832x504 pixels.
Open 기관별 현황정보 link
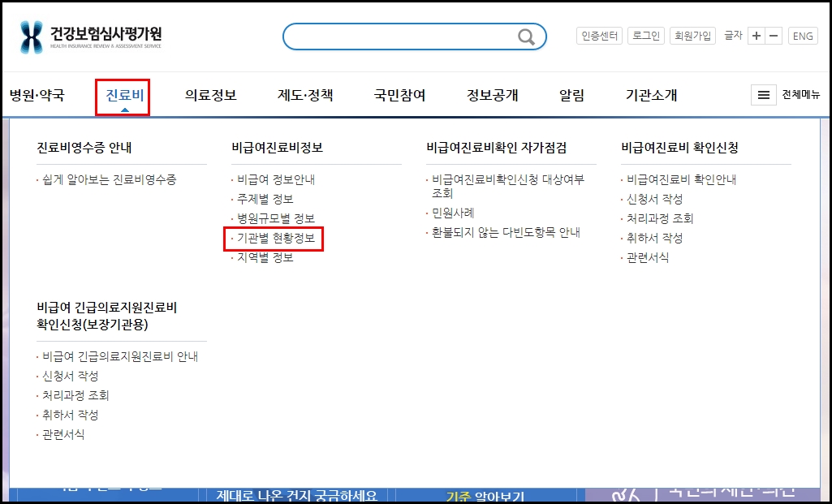tap(274, 239)
